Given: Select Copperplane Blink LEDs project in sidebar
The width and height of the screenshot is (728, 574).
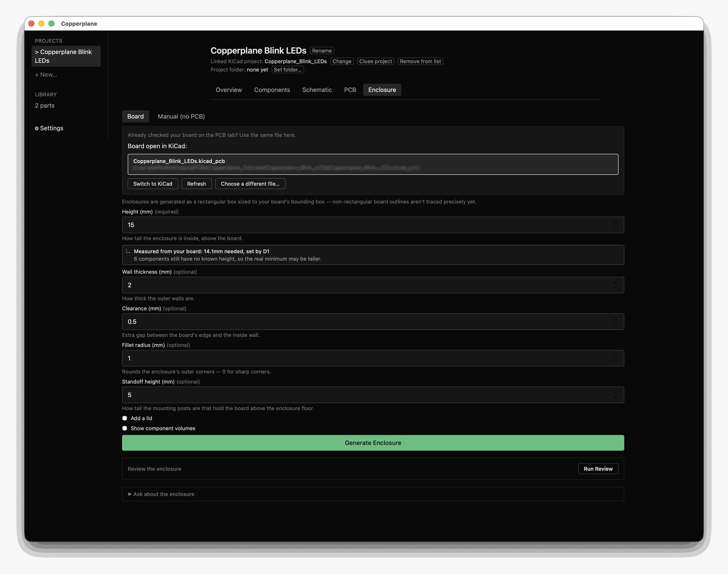Looking at the screenshot, I should [66, 56].
